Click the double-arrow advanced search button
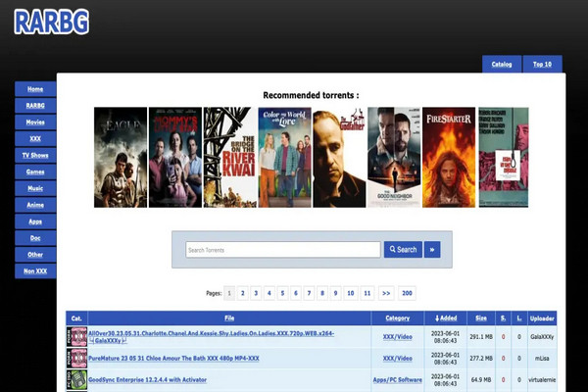The width and height of the screenshot is (588, 392). coord(432,250)
